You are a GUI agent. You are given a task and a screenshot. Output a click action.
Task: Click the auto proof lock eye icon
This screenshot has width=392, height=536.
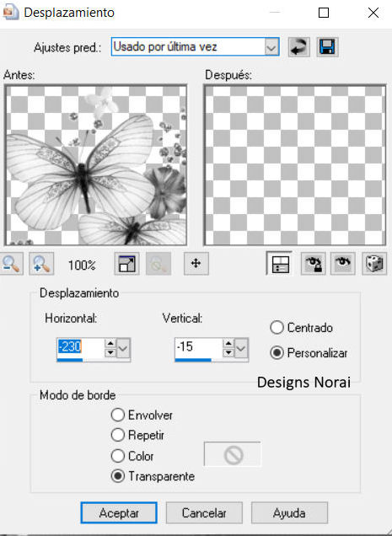click(314, 264)
